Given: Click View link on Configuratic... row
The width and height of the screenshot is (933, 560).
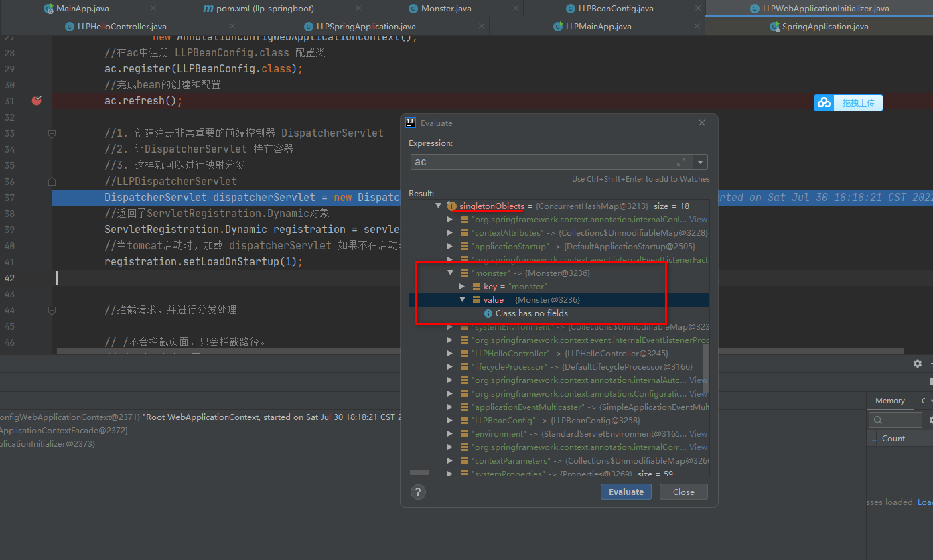Looking at the screenshot, I should tap(699, 393).
